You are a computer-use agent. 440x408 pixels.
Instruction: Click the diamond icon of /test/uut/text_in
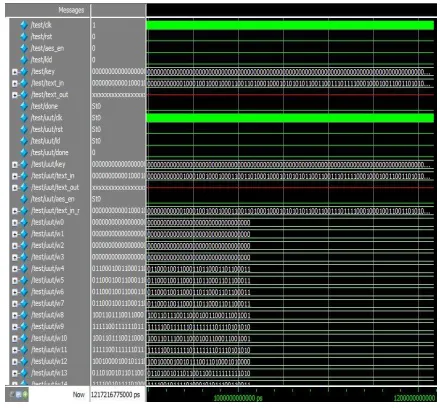(24, 176)
